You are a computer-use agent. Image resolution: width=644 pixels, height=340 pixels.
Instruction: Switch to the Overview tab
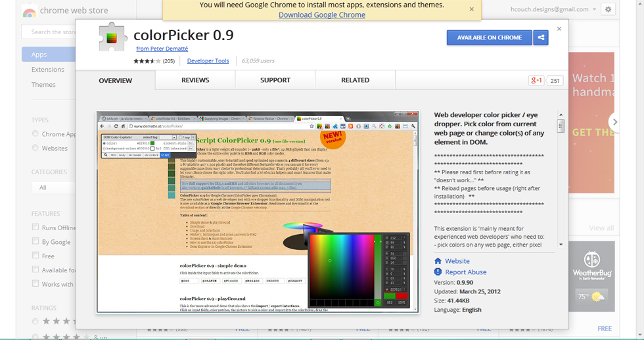pyautogui.click(x=116, y=80)
